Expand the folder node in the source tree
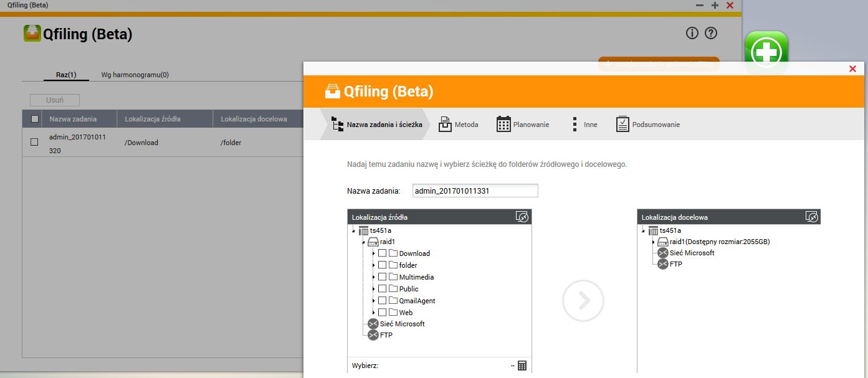The image size is (868, 378). tap(373, 265)
